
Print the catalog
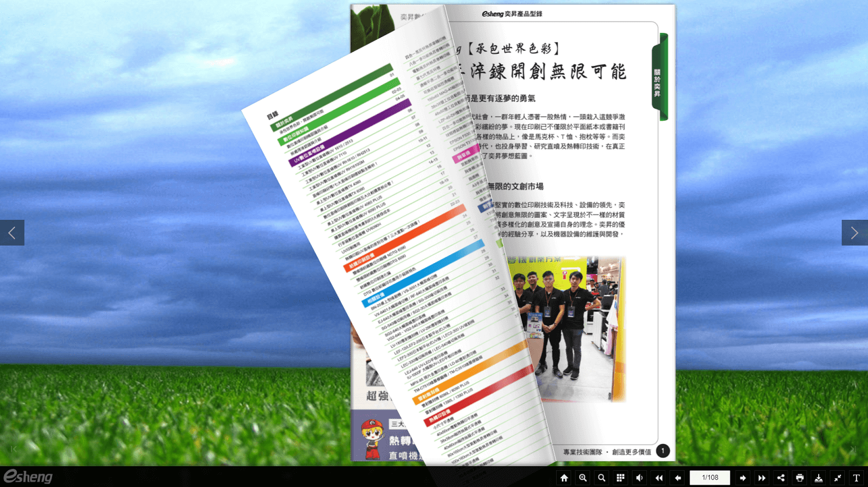coord(800,478)
